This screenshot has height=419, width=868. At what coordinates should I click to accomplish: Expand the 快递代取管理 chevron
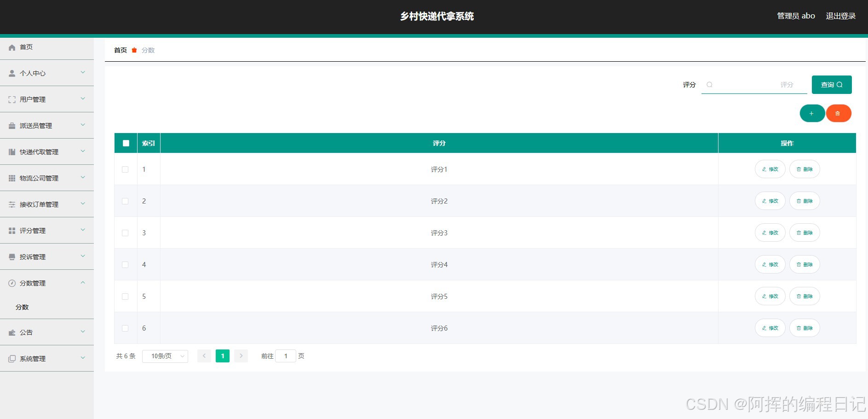(x=83, y=151)
